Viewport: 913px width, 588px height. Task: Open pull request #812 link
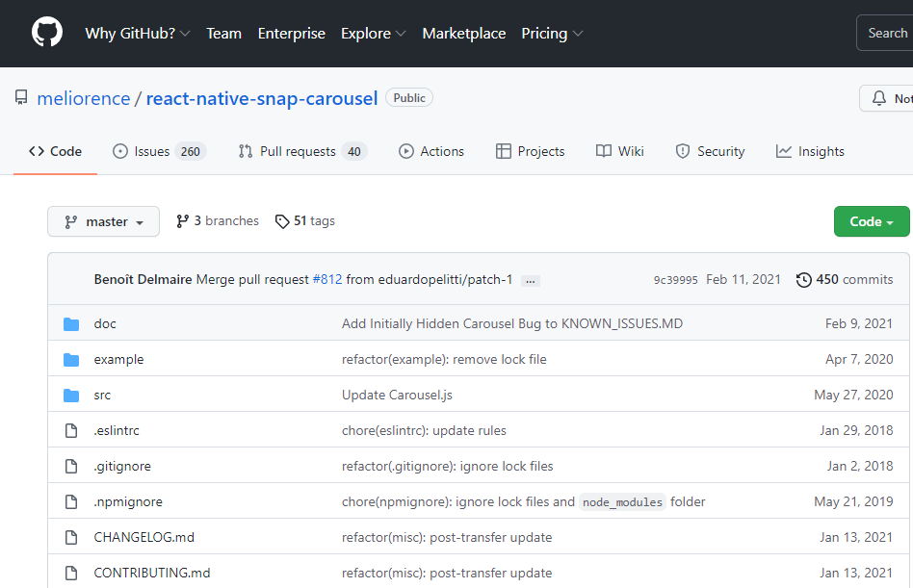pos(327,280)
